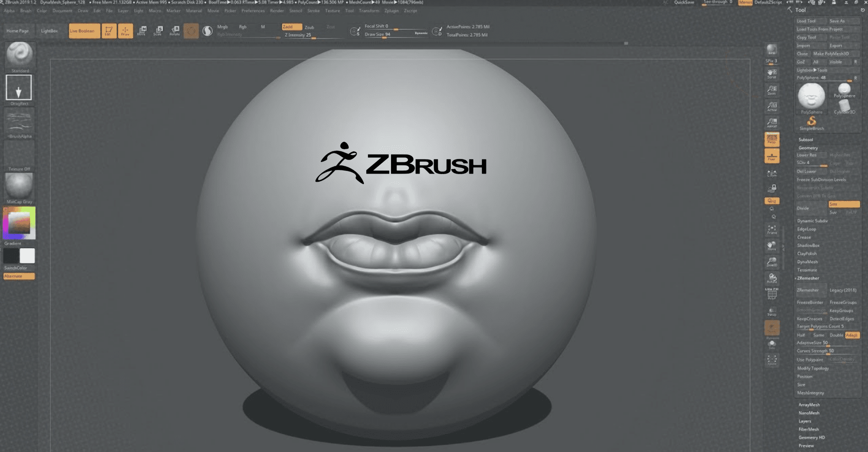The height and width of the screenshot is (452, 868).
Task: Click the sculptris sphere icon in toolbar
Action: pos(208,31)
